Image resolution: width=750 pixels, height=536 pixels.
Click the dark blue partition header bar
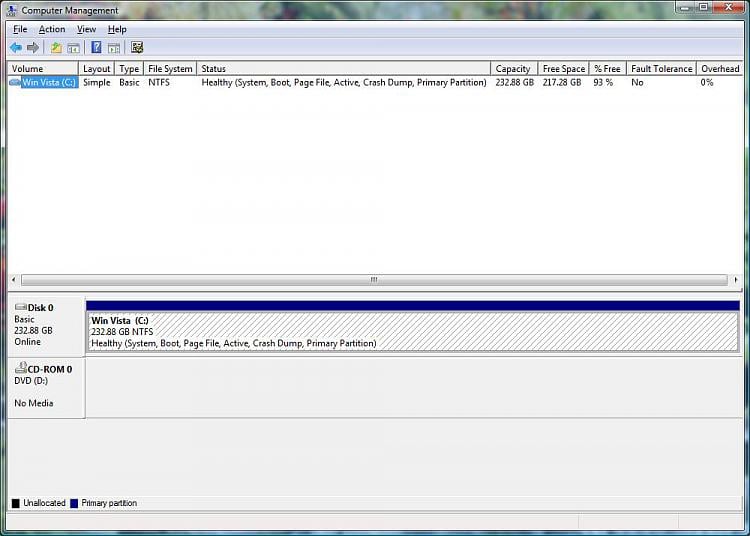pos(413,306)
